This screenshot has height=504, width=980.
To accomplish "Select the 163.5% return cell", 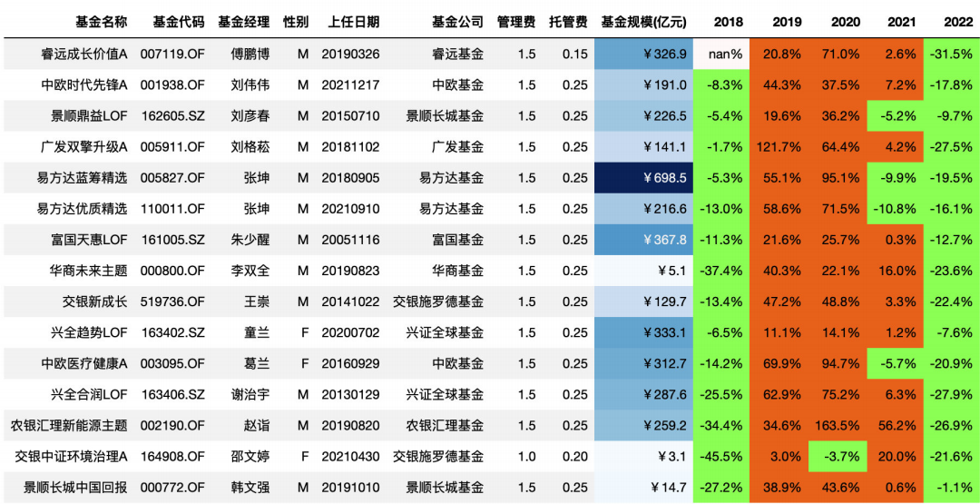I will point(838,425).
